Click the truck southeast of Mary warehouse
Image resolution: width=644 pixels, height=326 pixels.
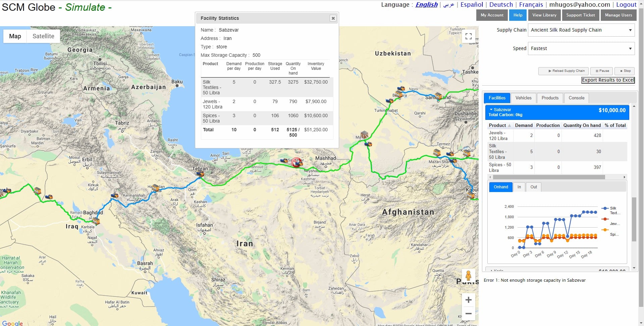tap(368, 144)
